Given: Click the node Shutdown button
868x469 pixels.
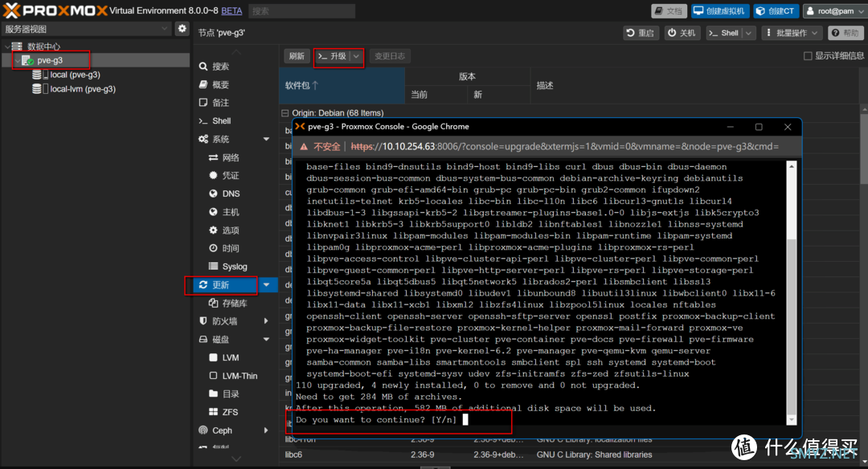Looking at the screenshot, I should pyautogui.click(x=681, y=33).
